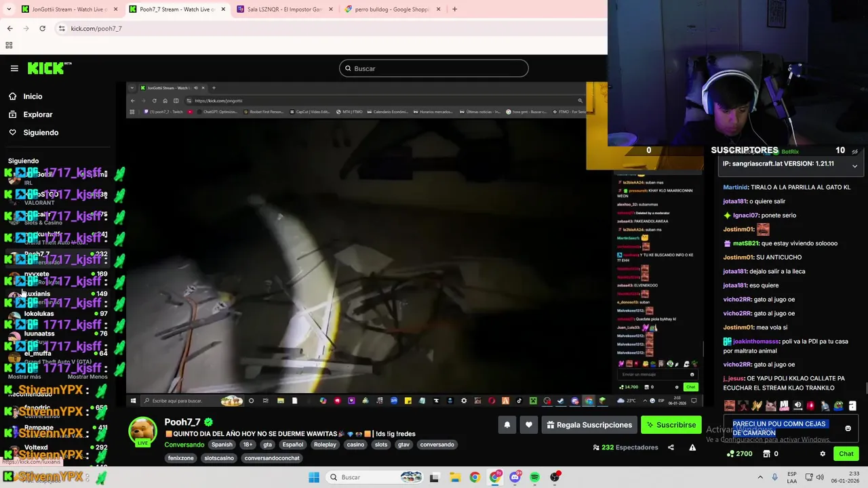Click username j_jesus in chat

pyautogui.click(x=734, y=378)
